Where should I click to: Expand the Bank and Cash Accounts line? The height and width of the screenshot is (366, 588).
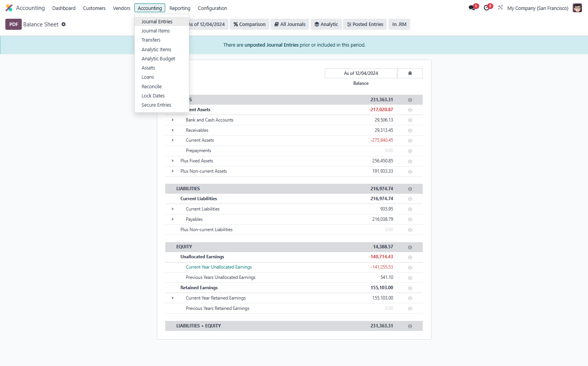173,120
